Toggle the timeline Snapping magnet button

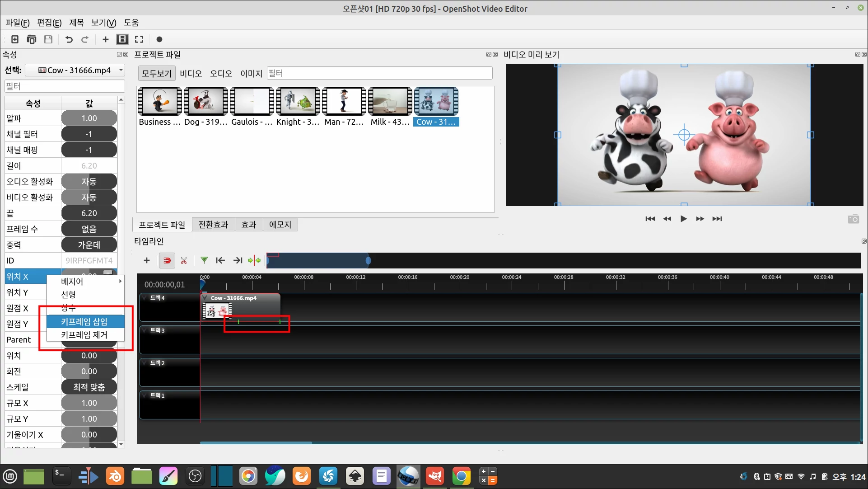point(167,260)
